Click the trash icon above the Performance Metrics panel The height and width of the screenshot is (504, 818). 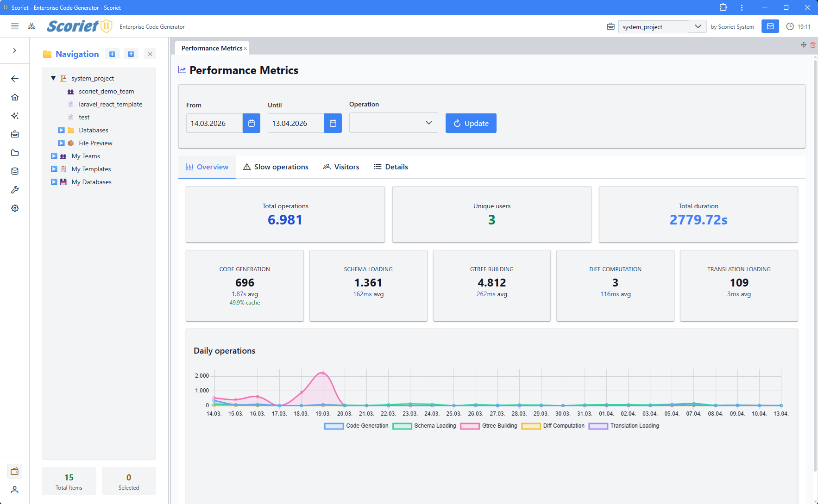(x=813, y=45)
